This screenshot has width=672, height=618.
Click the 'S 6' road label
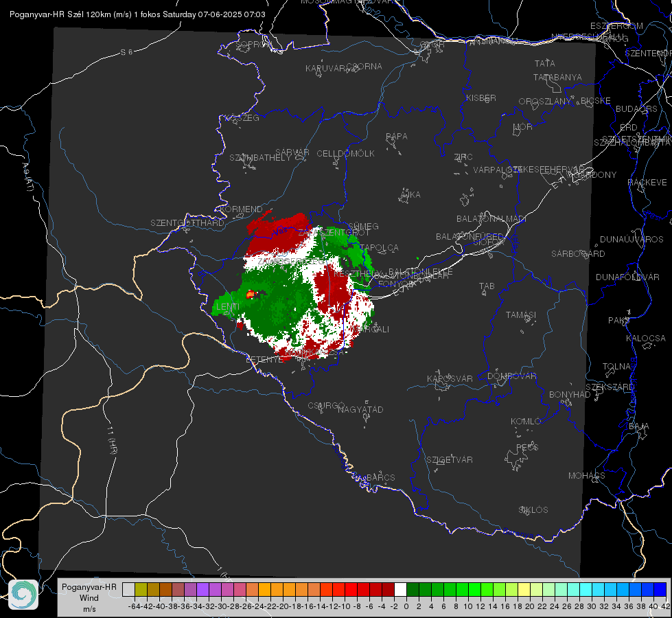tap(126, 52)
